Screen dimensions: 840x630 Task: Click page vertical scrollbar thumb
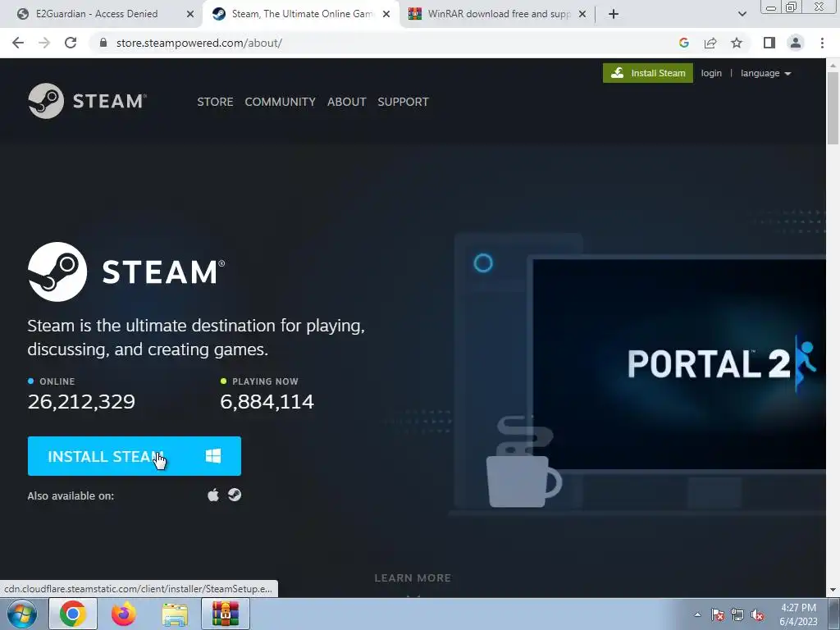833,107
